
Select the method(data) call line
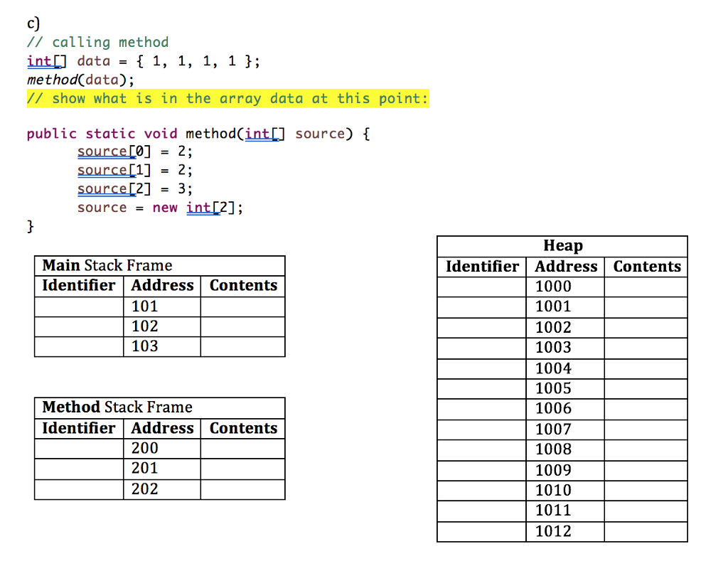tap(75, 80)
